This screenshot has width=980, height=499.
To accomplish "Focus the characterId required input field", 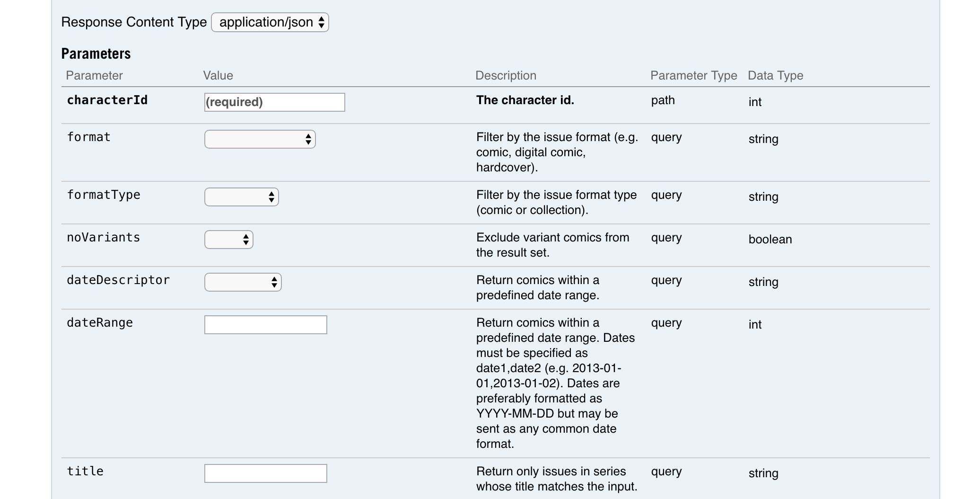I will pos(274,102).
